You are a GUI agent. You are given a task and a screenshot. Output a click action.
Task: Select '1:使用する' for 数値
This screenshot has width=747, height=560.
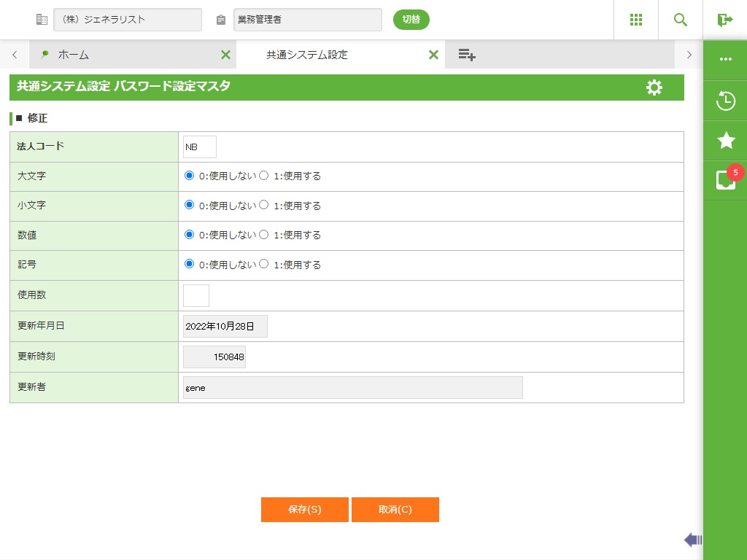[x=264, y=235]
